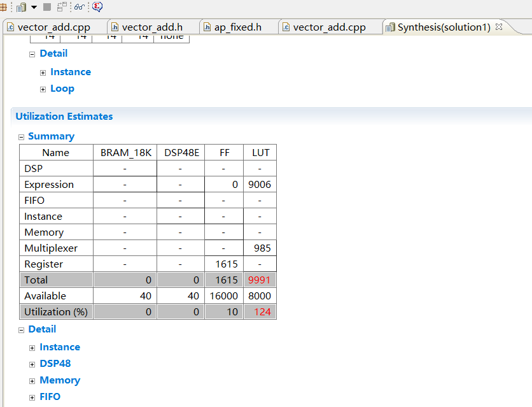532x407 pixels.
Task: Click the grid layout toolbar icon
Action: [3, 7]
